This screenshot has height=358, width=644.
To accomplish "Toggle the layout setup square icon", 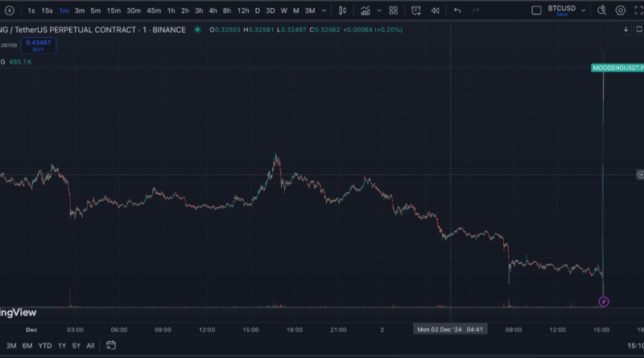I will 537,10.
